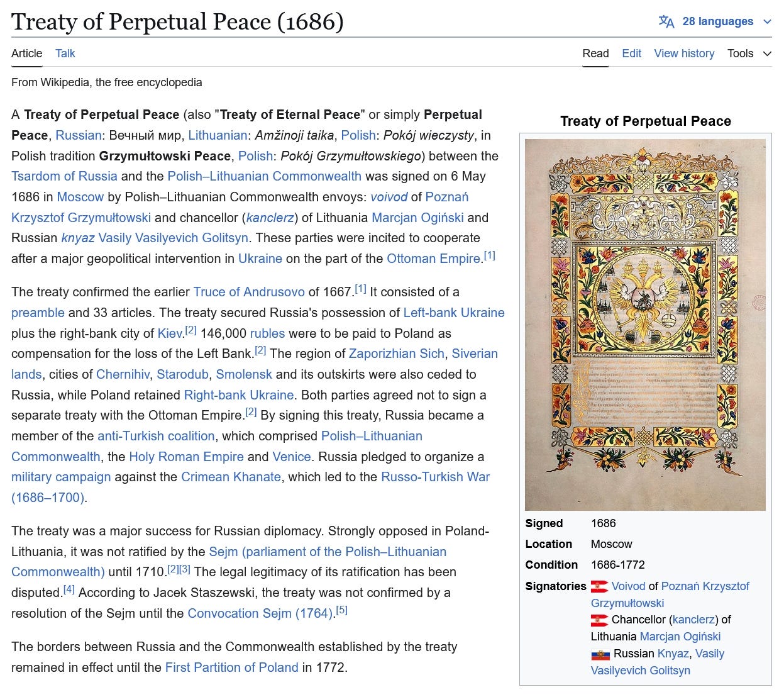Open the Smolensk link
This screenshot has width=784, height=697.
pyautogui.click(x=244, y=374)
